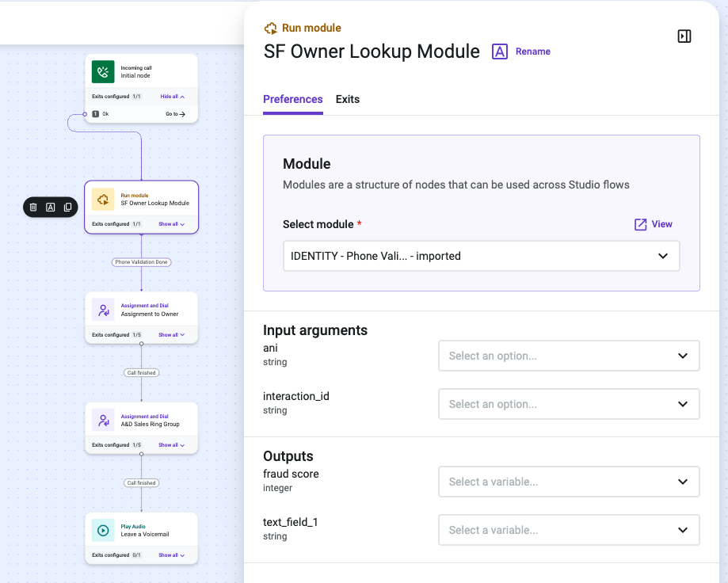Expand Show all on Assignment to Owner node
The height and width of the screenshot is (583, 728).
tap(171, 334)
